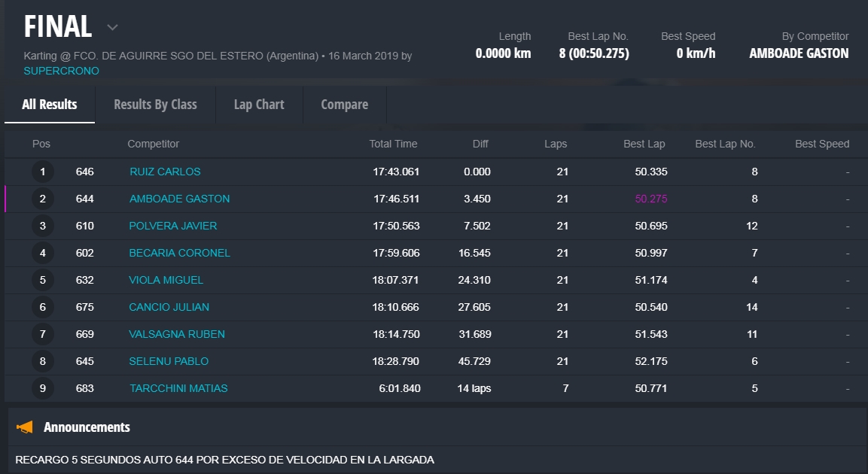Click the Laps column header

coord(556,144)
